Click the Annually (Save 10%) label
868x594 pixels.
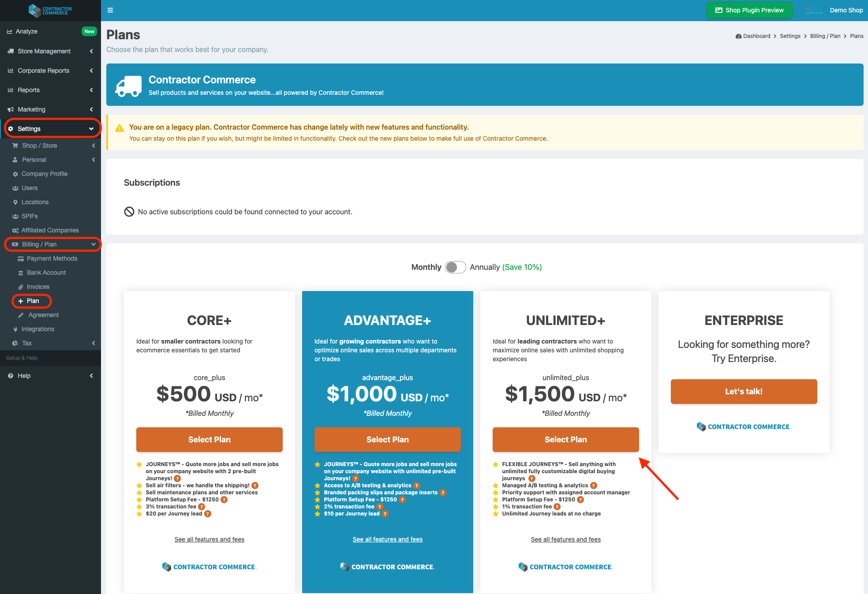505,267
